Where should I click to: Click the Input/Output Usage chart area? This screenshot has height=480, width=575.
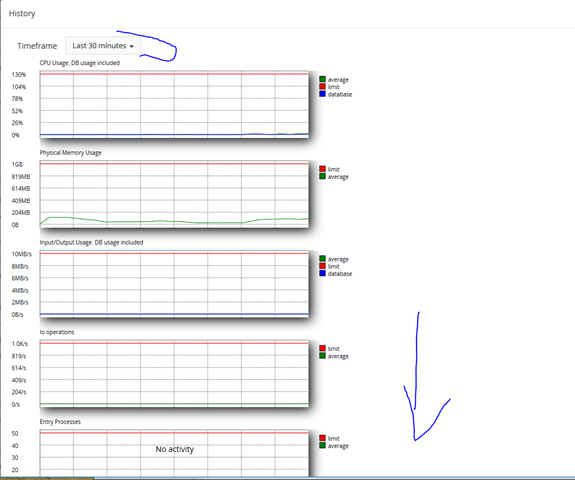174,284
